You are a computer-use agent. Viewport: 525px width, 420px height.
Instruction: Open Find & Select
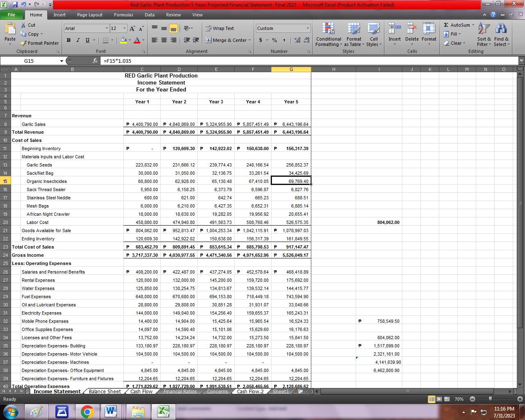pyautogui.click(x=501, y=35)
